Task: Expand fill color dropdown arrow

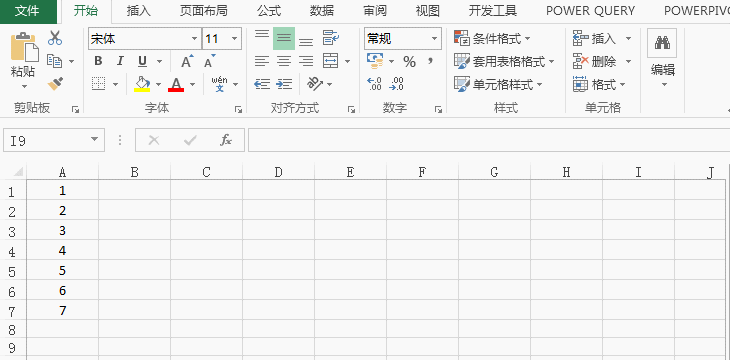Action: click(158, 84)
